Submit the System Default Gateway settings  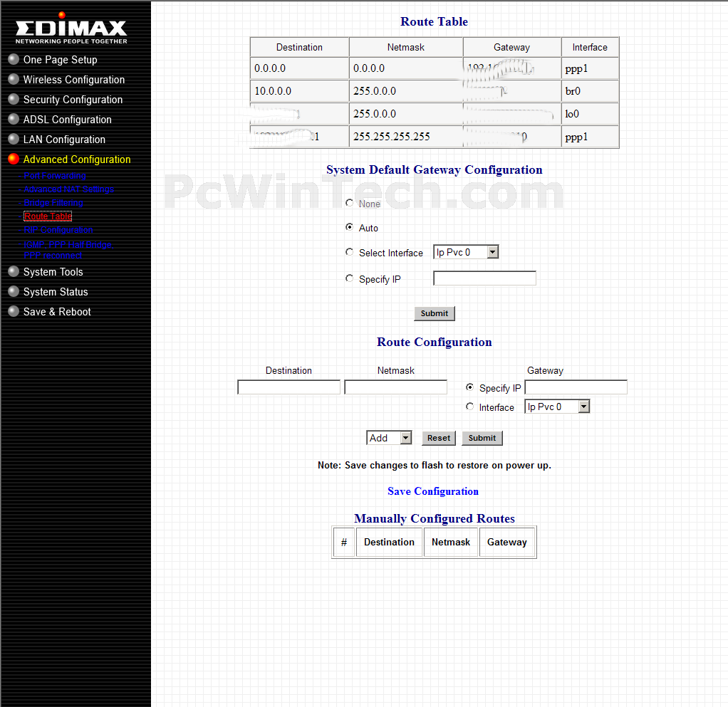[x=434, y=313]
